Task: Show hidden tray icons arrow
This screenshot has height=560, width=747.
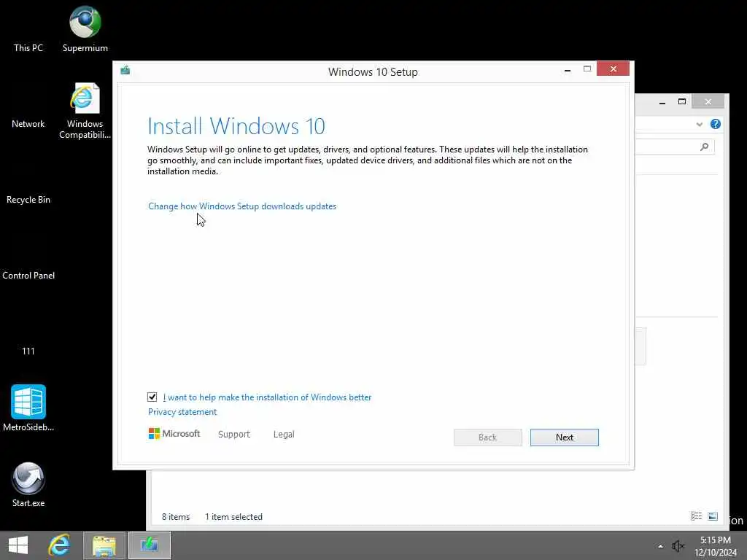Action: 661,546
